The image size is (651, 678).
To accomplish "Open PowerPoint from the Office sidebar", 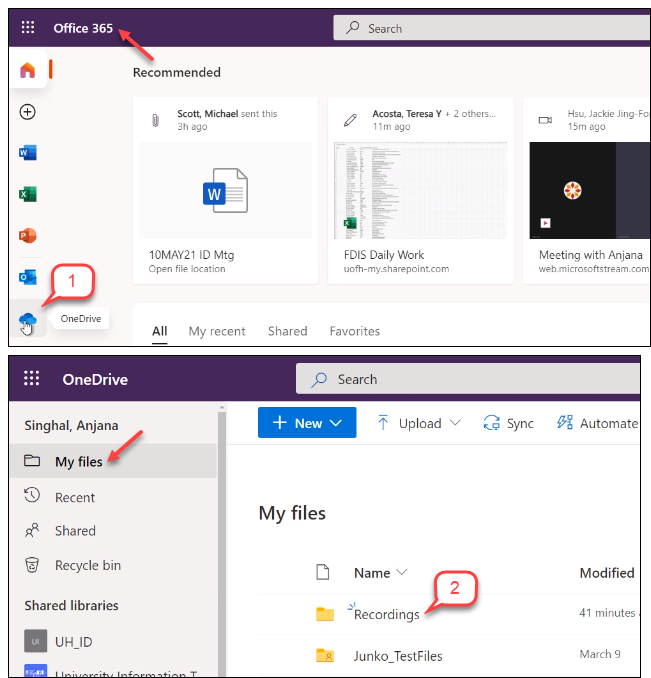I will point(28,236).
